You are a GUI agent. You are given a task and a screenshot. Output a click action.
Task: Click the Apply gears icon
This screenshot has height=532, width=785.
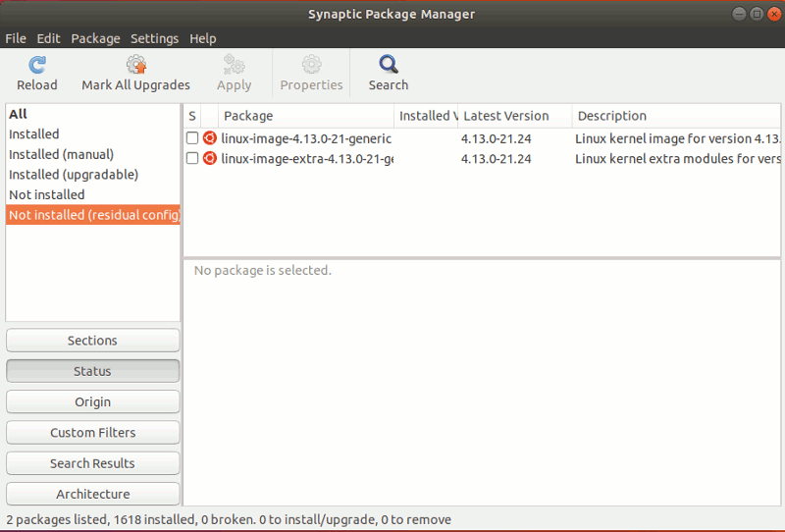tap(234, 64)
